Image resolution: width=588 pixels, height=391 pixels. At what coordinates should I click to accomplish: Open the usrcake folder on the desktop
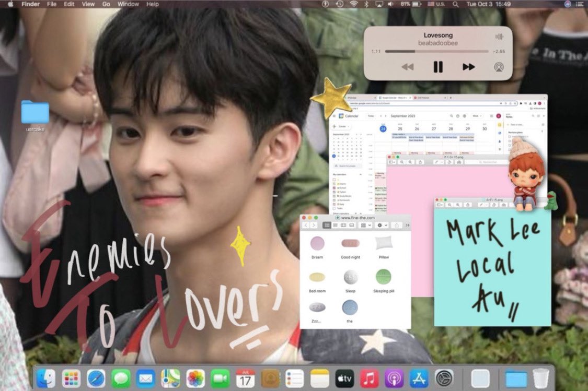coord(34,112)
